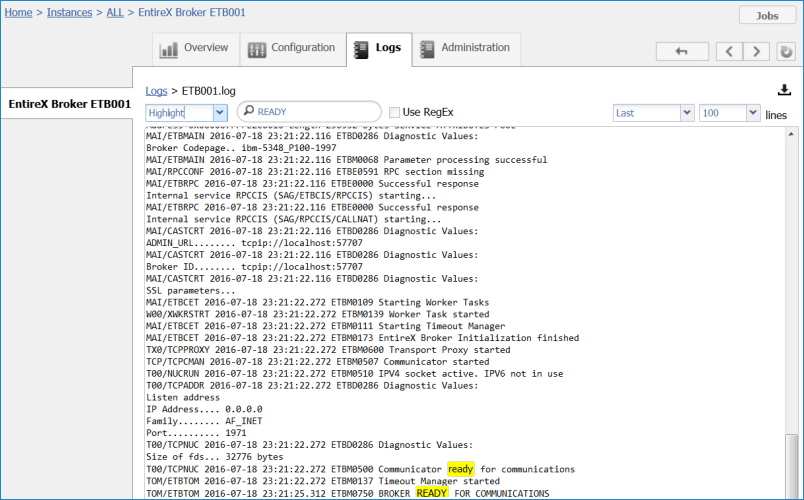The height and width of the screenshot is (500, 804).
Task: Click the Overview chart icon
Action: click(168, 50)
